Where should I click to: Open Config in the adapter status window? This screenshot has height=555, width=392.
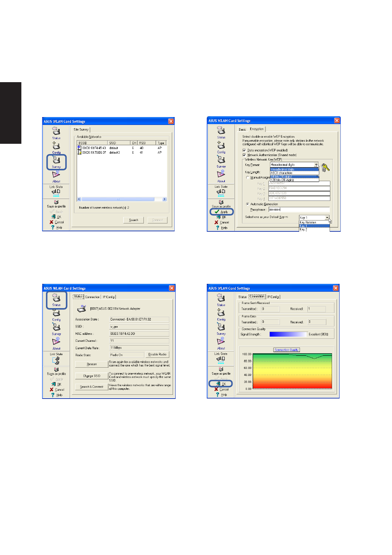pos(56,315)
